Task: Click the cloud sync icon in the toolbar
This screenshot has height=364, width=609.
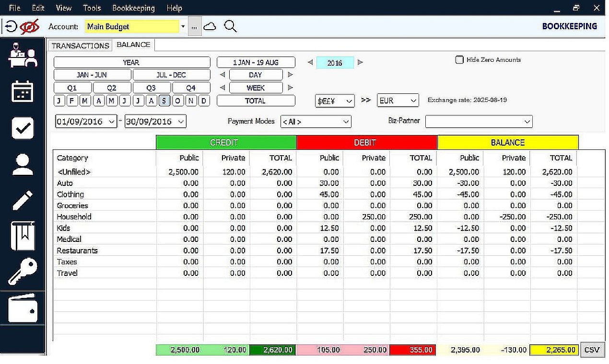Action: 210,27
